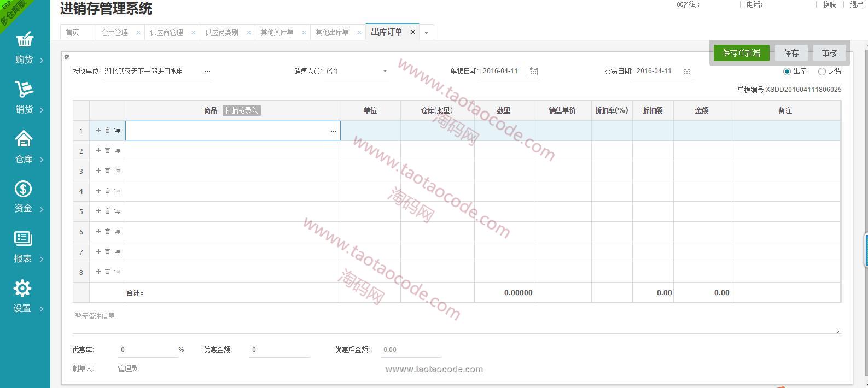Screen dimensions: 868x388
Task: Click the 单据日期 calendar icon
Action: point(533,71)
